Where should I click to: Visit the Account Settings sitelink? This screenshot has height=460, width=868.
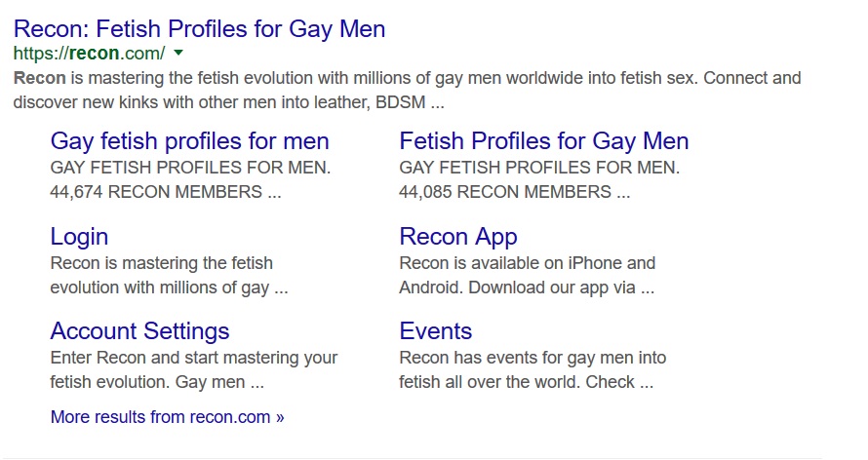(x=139, y=331)
